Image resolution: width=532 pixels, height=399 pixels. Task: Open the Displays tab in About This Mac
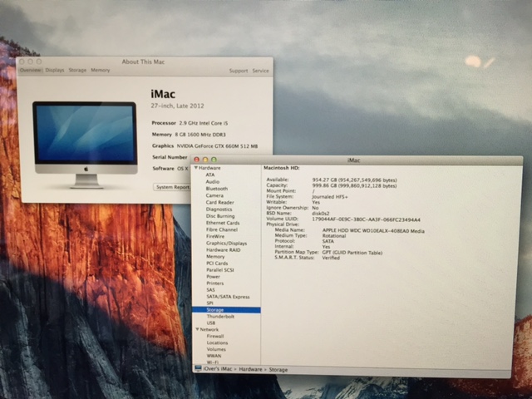tap(55, 70)
